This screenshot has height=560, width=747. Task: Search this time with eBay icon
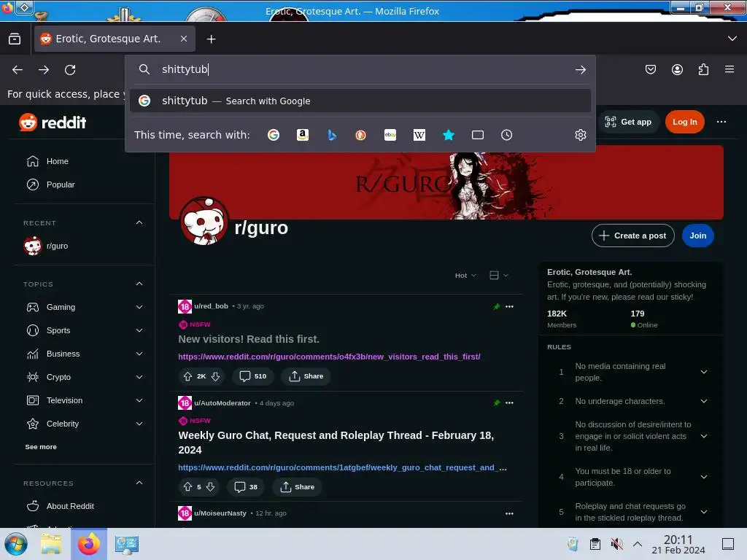pyautogui.click(x=390, y=135)
